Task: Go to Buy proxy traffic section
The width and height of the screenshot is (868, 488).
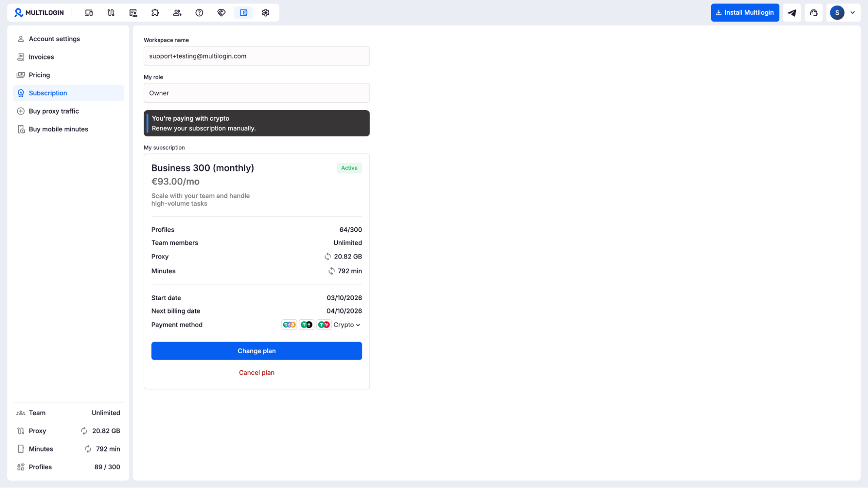Action: click(54, 111)
